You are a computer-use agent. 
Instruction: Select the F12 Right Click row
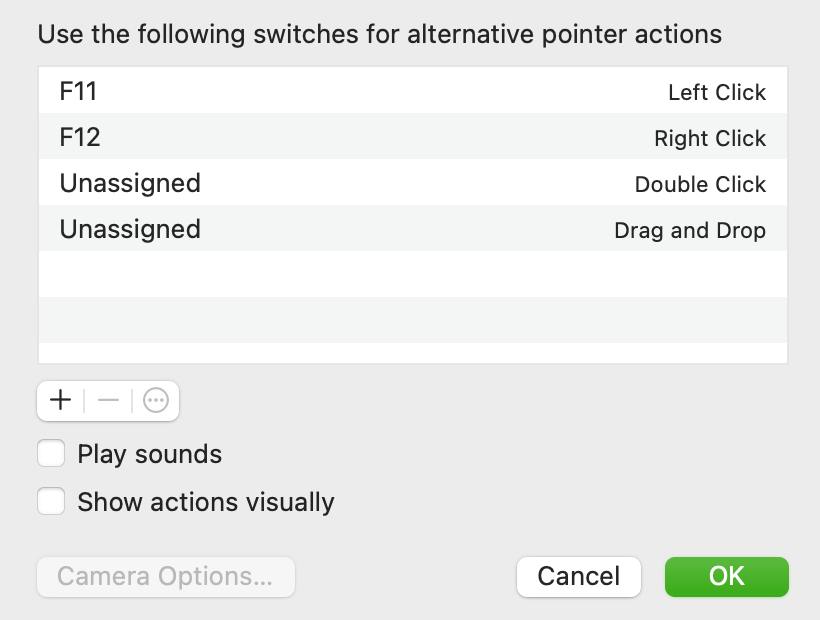[x=413, y=136]
